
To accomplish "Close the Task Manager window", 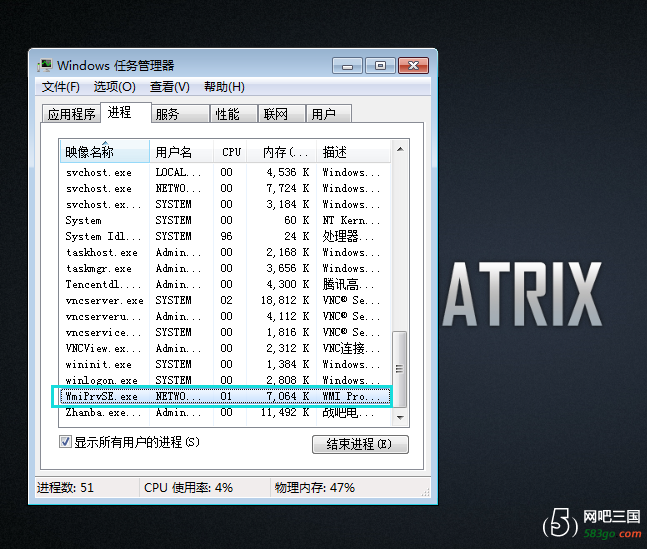I will click(x=413, y=66).
